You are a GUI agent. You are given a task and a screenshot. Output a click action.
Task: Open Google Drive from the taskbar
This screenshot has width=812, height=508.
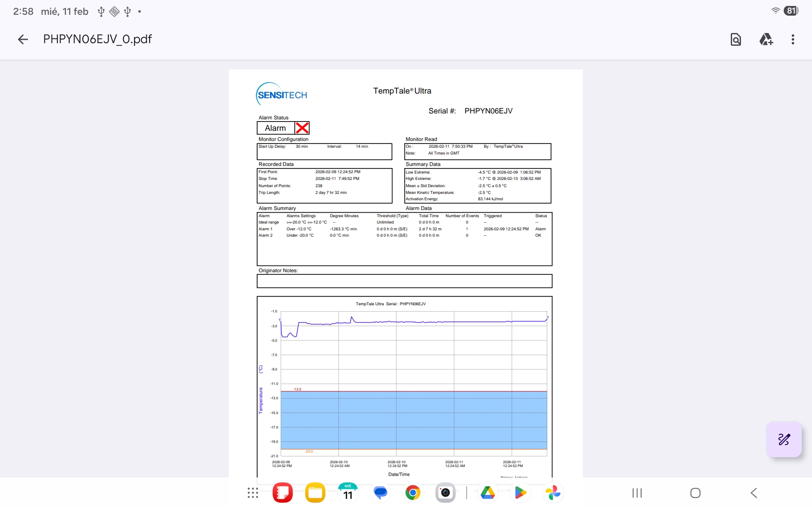coord(488,493)
